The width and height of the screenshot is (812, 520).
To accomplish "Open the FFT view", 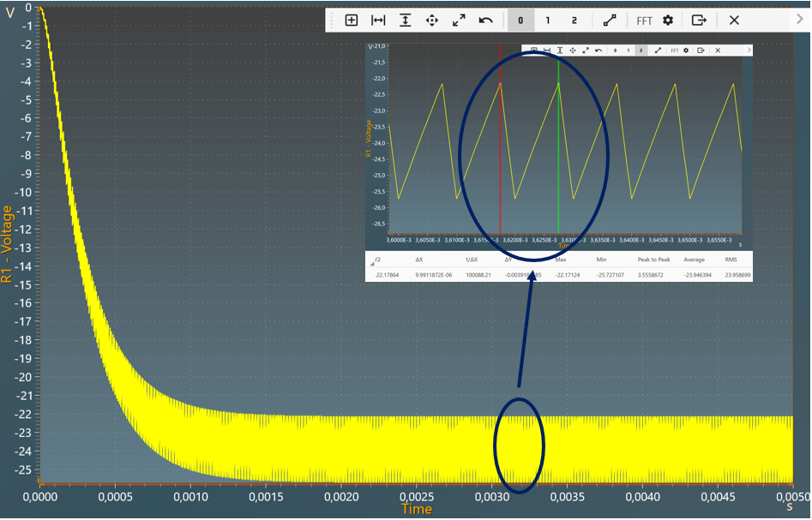I will 644,21.
